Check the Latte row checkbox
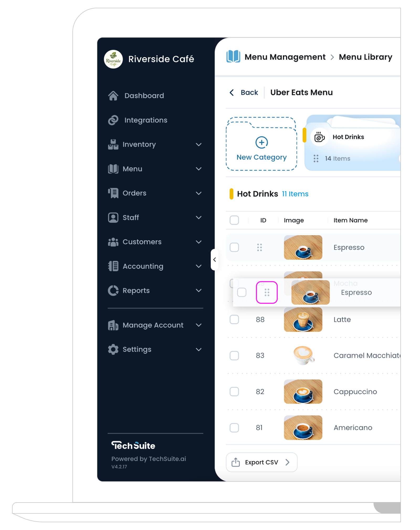 click(x=234, y=319)
